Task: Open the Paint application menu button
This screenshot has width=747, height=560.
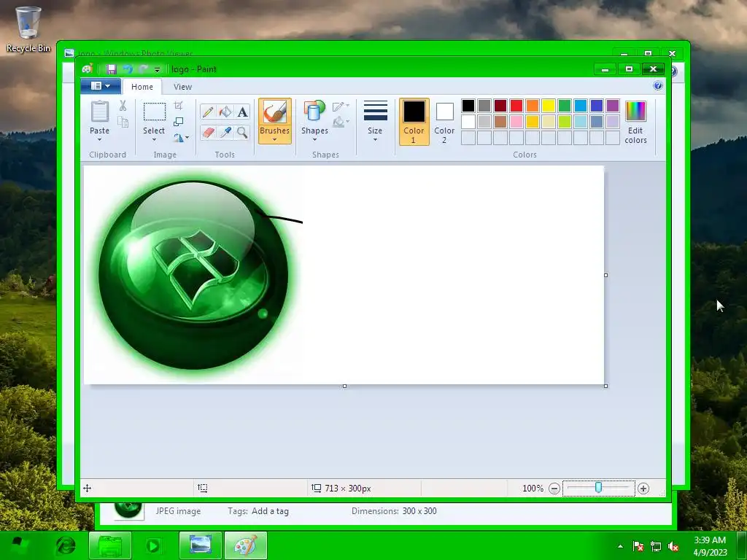Action: coord(101,86)
